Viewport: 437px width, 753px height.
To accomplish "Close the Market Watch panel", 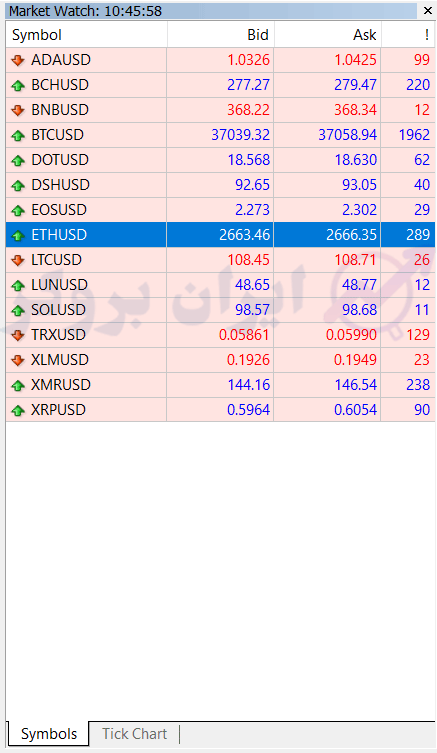I will pyautogui.click(x=427, y=10).
